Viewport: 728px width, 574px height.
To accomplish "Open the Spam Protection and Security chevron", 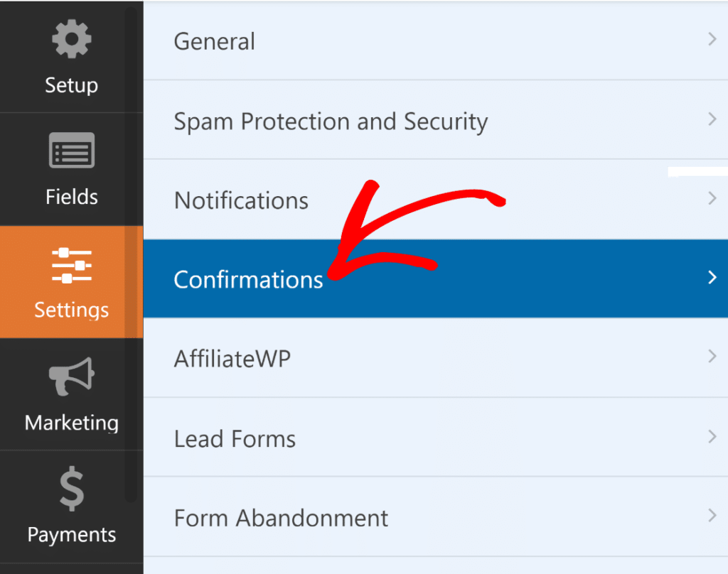I will point(712,119).
